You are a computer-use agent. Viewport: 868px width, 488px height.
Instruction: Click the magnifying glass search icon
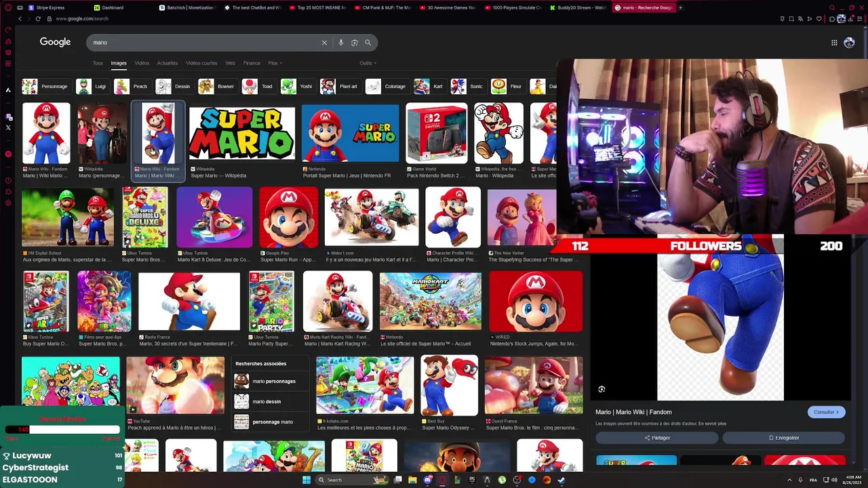tap(368, 43)
